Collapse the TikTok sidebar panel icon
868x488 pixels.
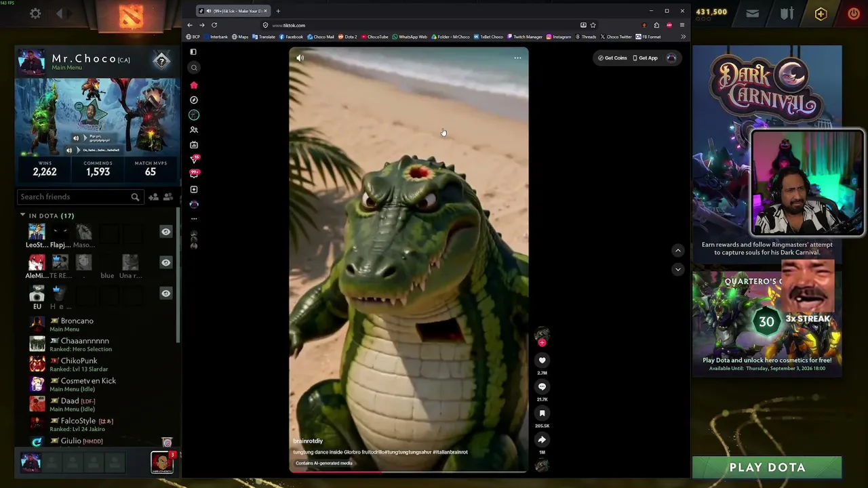pyautogui.click(x=193, y=52)
